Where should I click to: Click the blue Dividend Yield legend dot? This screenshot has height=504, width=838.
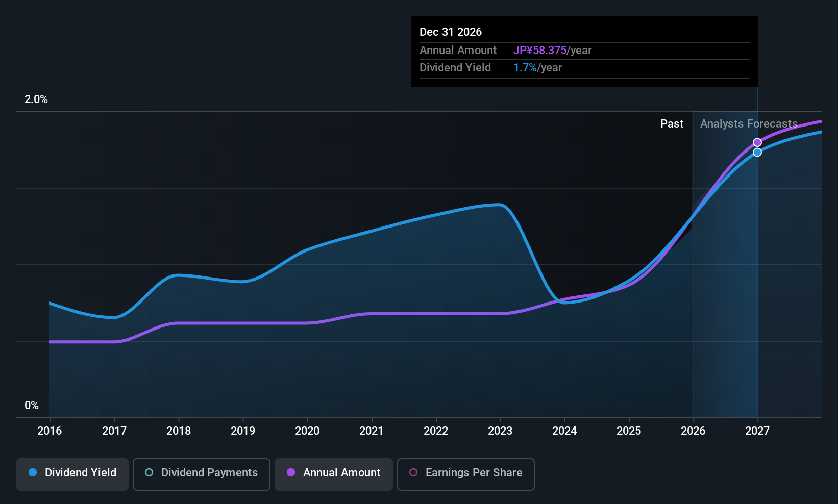pos(33,472)
